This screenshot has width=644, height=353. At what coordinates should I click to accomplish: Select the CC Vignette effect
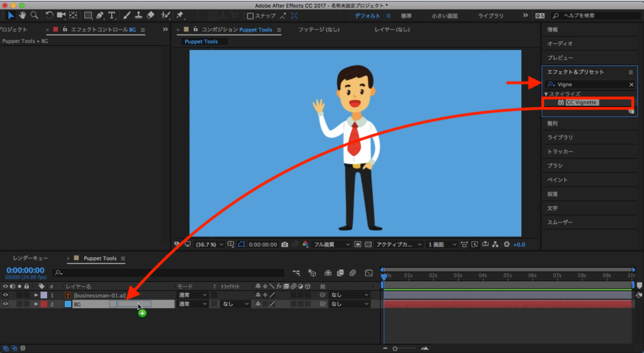click(582, 103)
